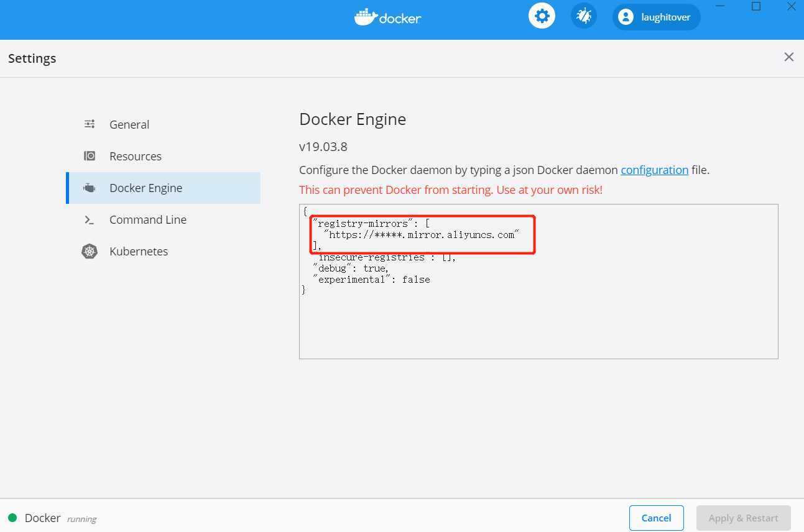Click the General sliders icon

click(x=90, y=124)
